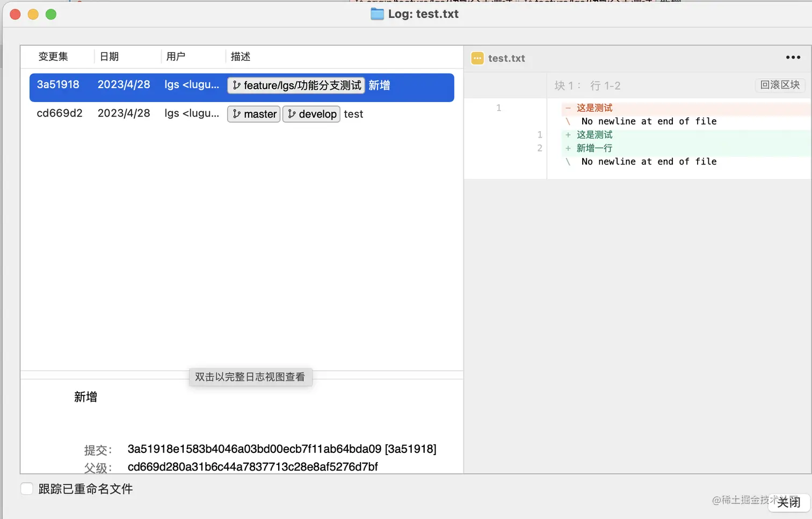Screen dimensions: 812x519
Task: Click the 新增 description in selected commit row
Action: click(379, 85)
